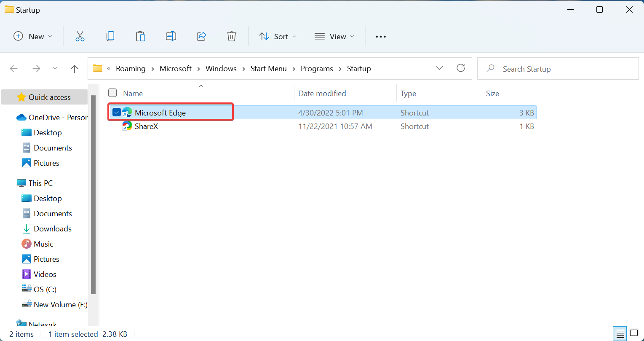Refresh the Startup folder view
Viewport: 644px width, 341px height.
click(x=460, y=68)
